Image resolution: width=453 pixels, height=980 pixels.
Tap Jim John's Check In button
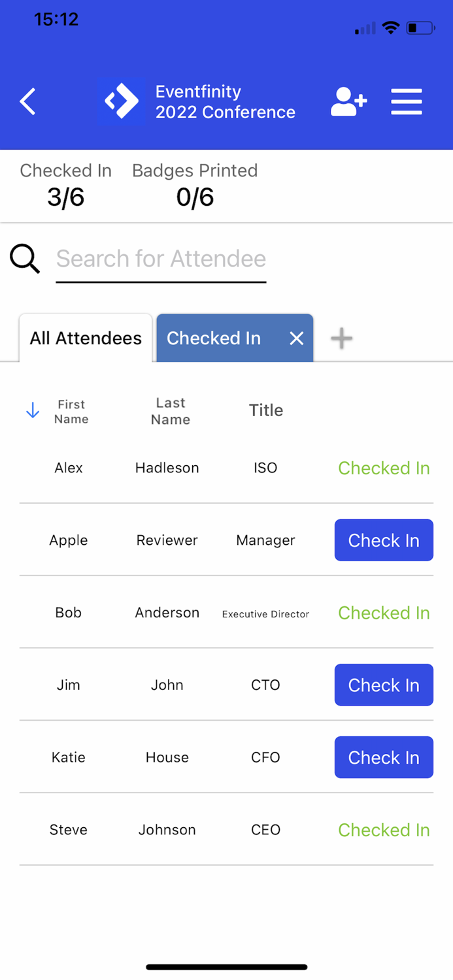pos(384,684)
